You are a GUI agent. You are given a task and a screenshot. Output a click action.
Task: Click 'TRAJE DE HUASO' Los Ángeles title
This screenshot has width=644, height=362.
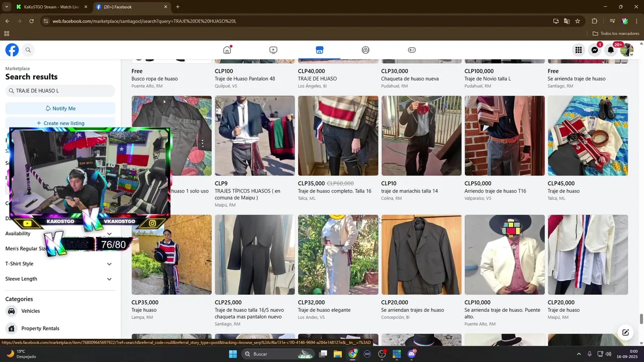pyautogui.click(x=317, y=79)
